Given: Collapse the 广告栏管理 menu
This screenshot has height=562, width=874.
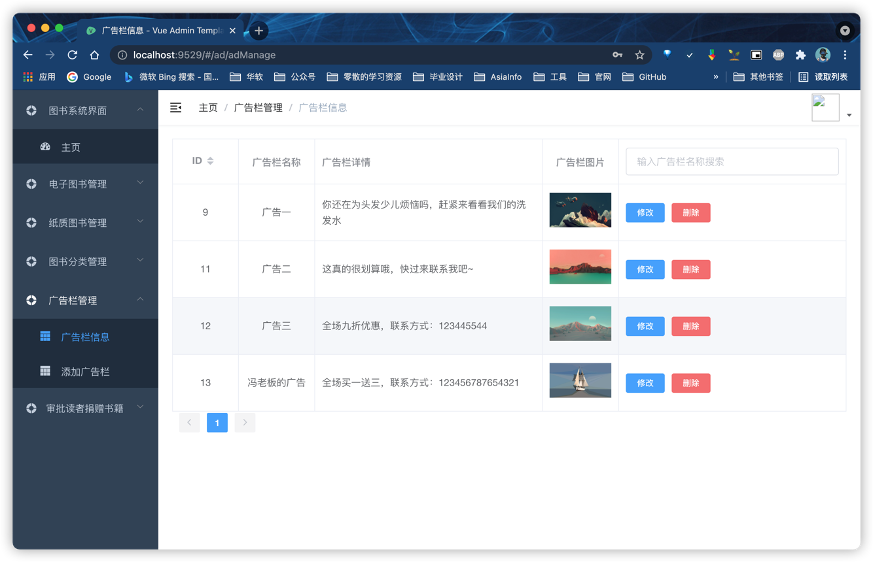Looking at the screenshot, I should [x=85, y=300].
